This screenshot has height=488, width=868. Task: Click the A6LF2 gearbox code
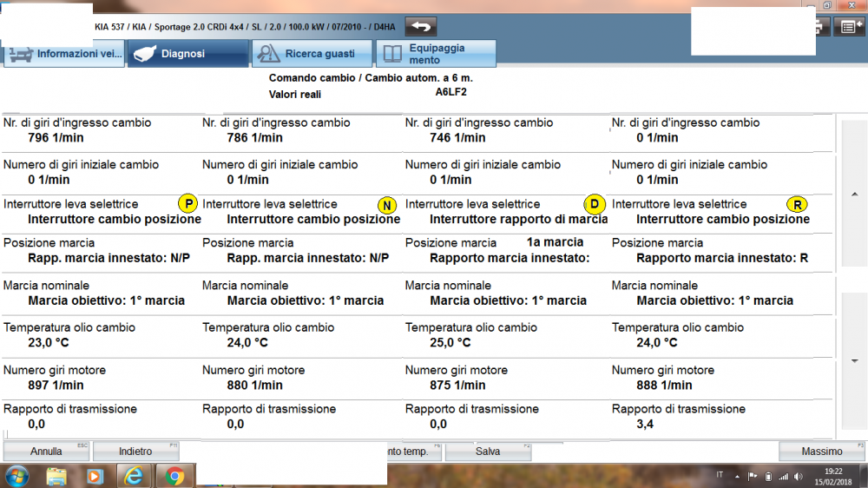click(x=450, y=92)
